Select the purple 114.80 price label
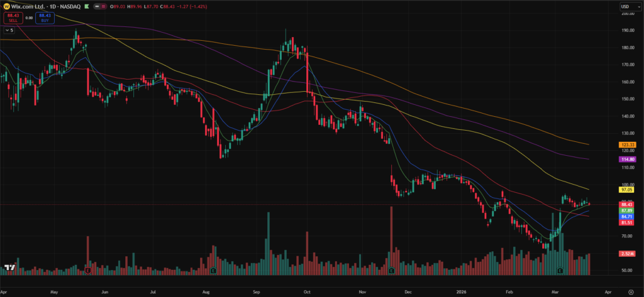 click(x=628, y=160)
